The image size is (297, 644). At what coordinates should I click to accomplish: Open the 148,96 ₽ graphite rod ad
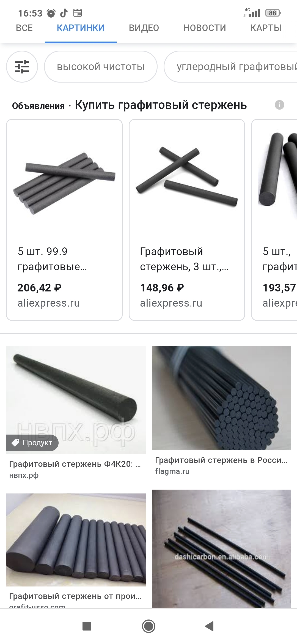187,220
